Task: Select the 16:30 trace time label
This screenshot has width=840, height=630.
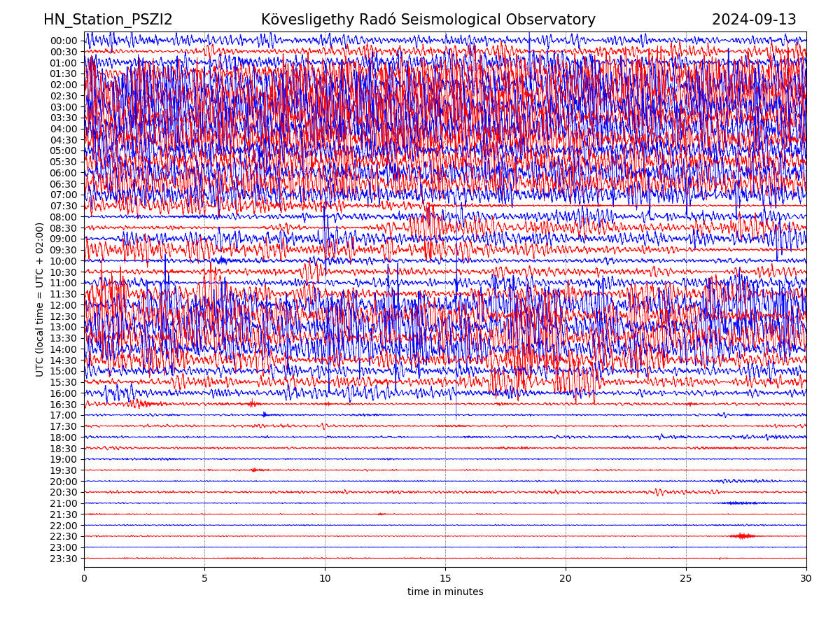Action: pos(63,405)
